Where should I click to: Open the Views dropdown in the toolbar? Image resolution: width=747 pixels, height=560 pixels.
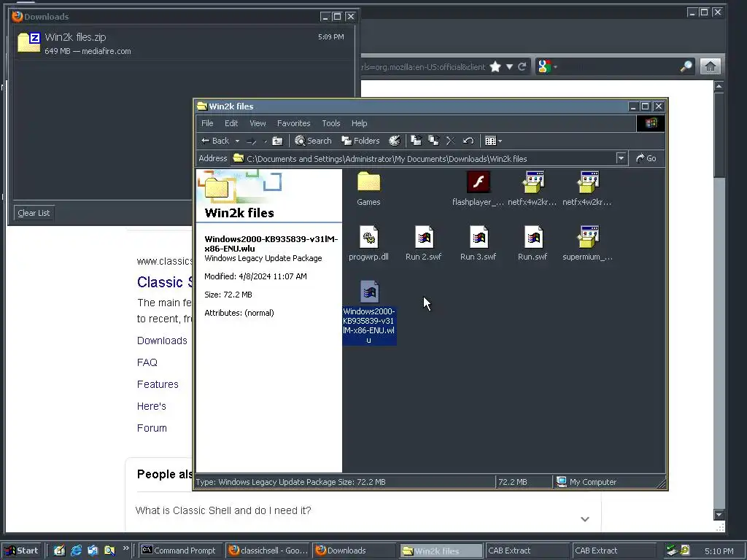click(493, 141)
